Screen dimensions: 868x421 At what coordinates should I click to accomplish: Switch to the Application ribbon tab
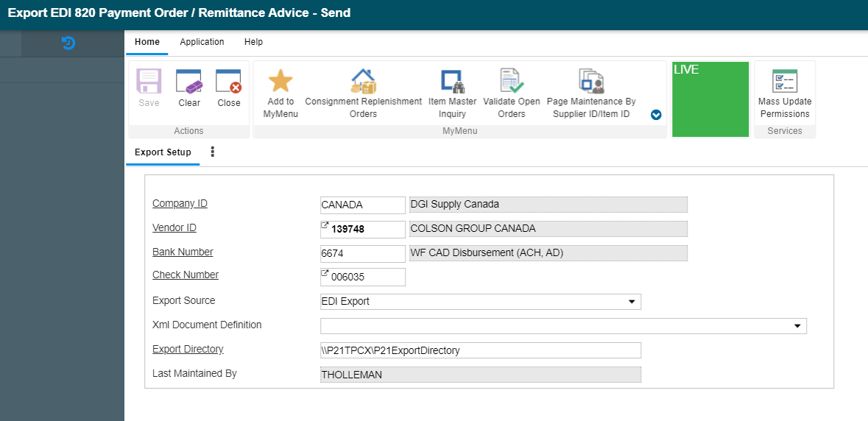[x=202, y=42]
